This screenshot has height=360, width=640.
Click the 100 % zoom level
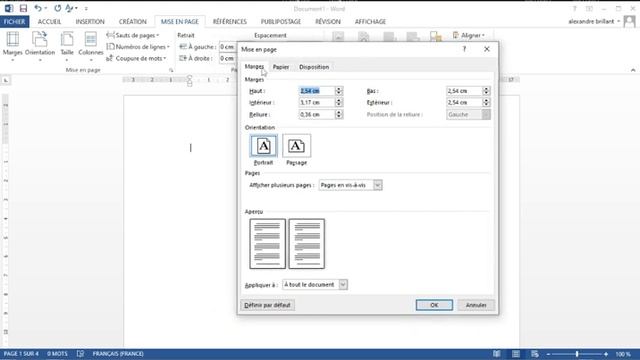click(x=623, y=354)
